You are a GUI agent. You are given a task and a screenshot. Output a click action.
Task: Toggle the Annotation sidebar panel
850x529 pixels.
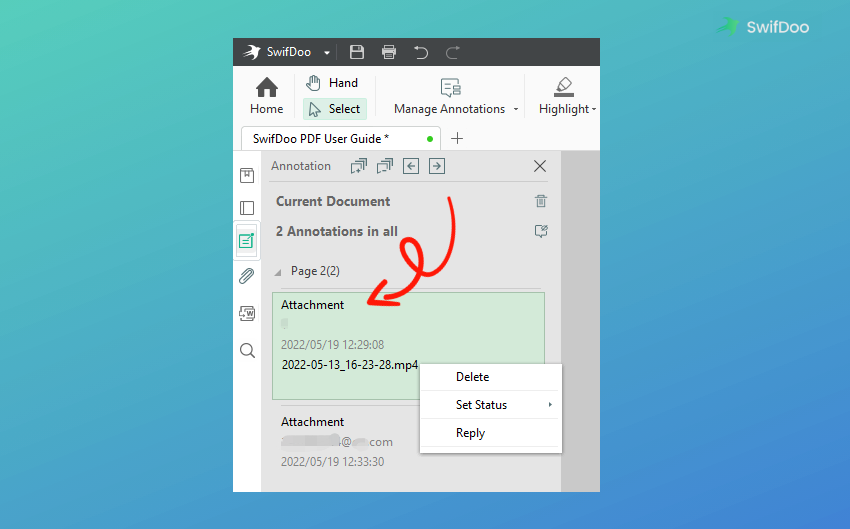[247, 241]
